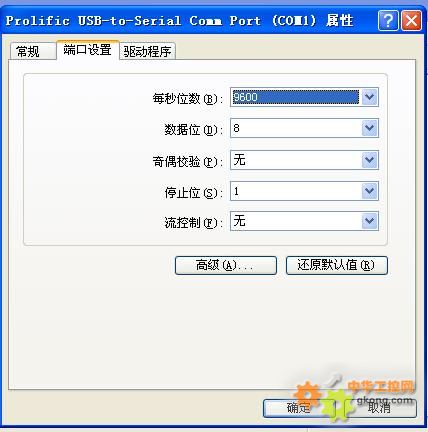
Task: Open advanced settings with 高级(A)... button
Action: pos(226,265)
